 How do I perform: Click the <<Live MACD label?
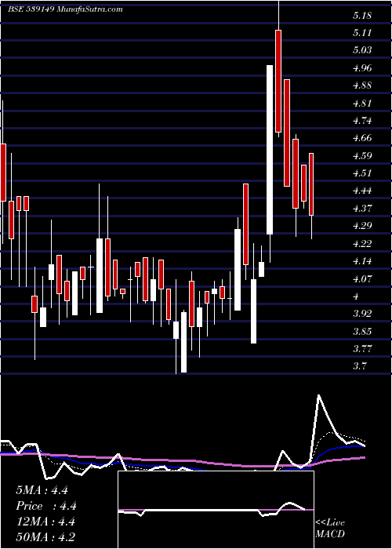point(330,529)
